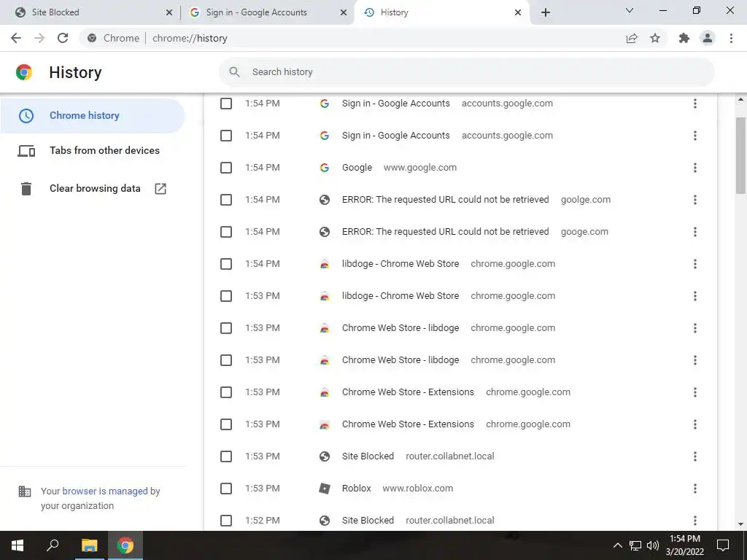Focus the Search history field
The height and width of the screenshot is (560, 747).
tap(467, 72)
